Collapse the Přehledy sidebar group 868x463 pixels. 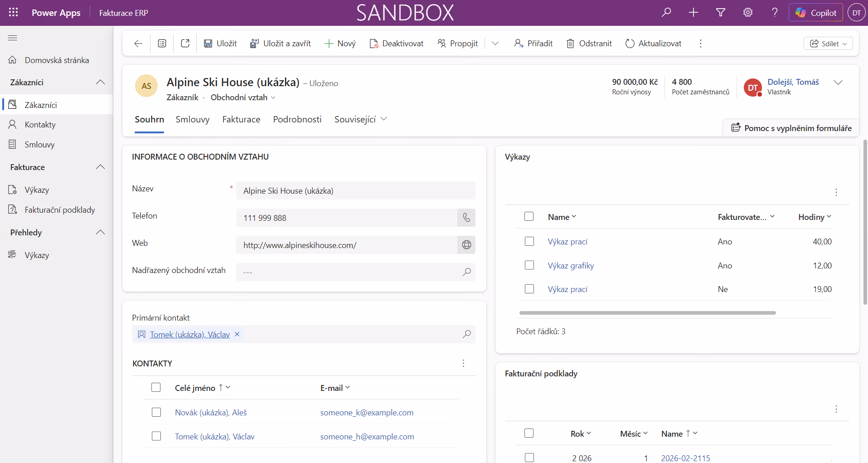pyautogui.click(x=101, y=232)
